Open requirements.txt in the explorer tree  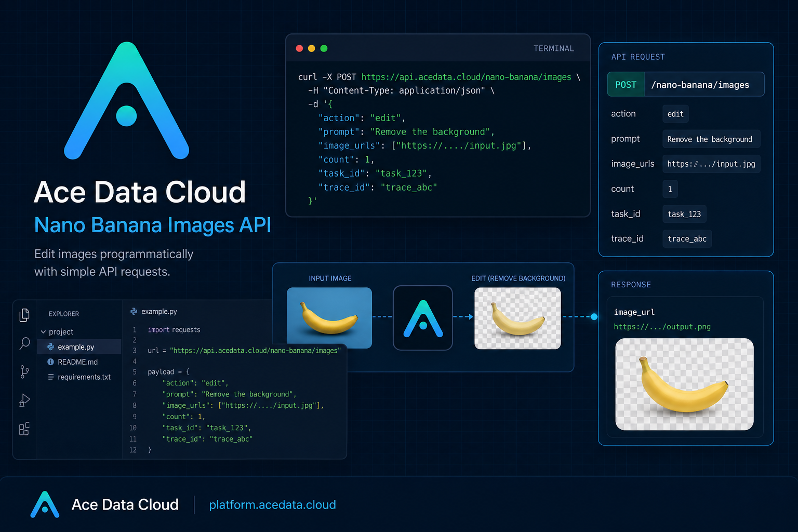79,377
